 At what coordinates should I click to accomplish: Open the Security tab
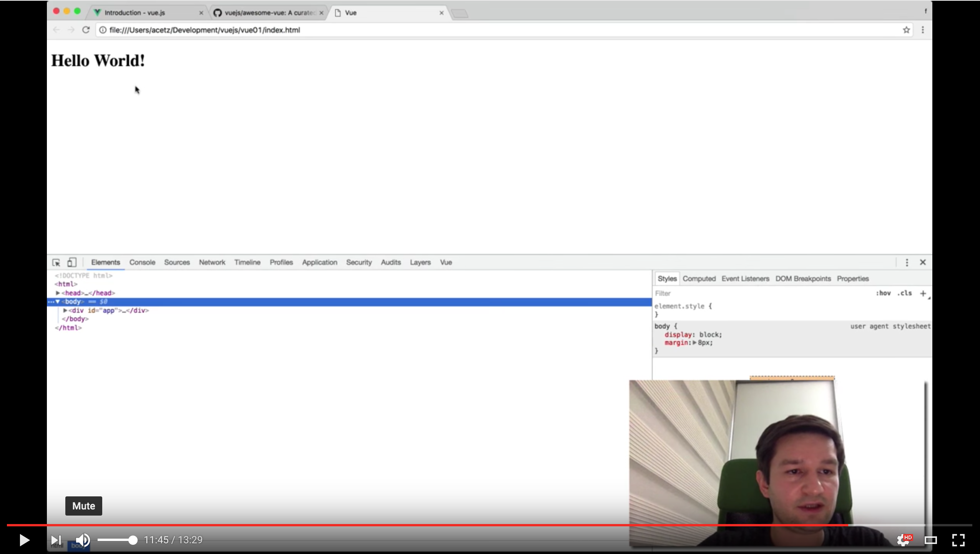pyautogui.click(x=359, y=262)
